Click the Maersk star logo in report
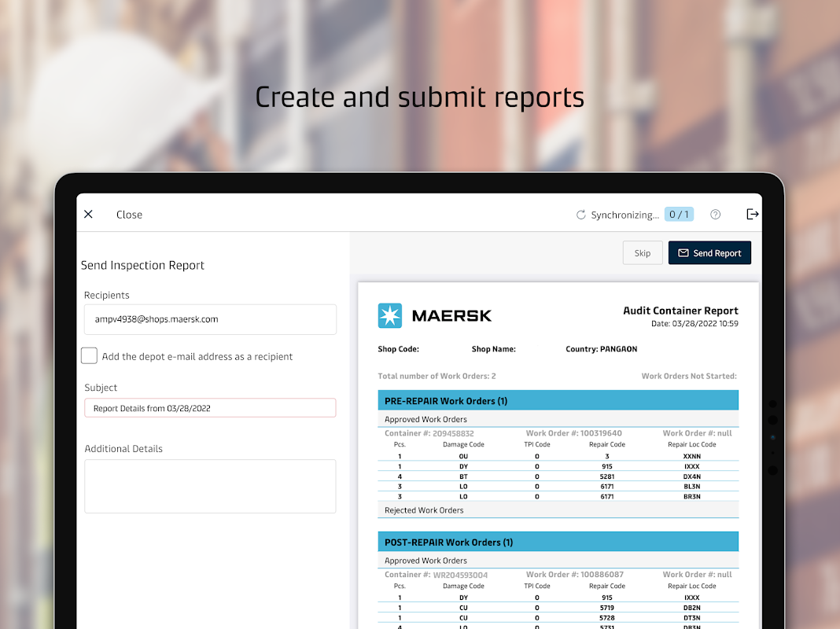 389,316
